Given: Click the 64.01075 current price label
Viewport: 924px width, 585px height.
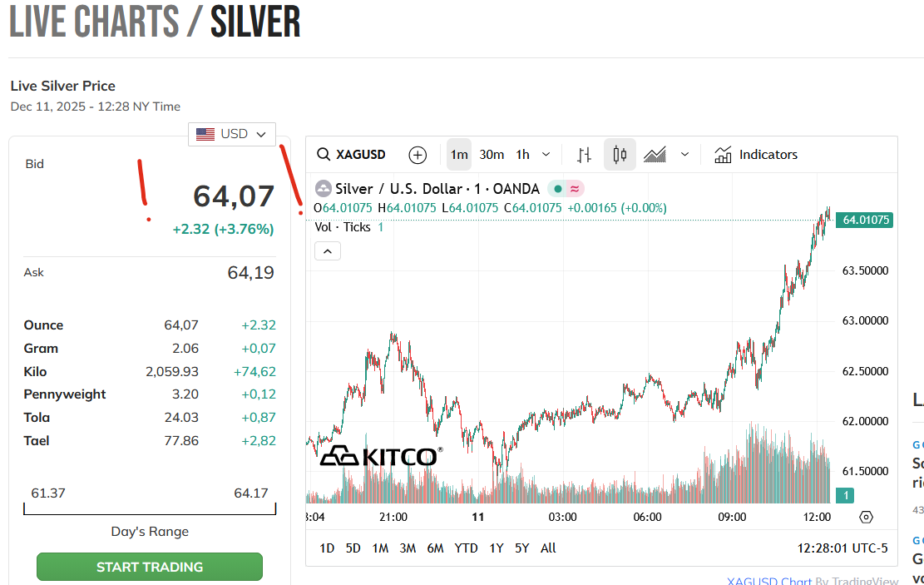Looking at the screenshot, I should [865, 221].
